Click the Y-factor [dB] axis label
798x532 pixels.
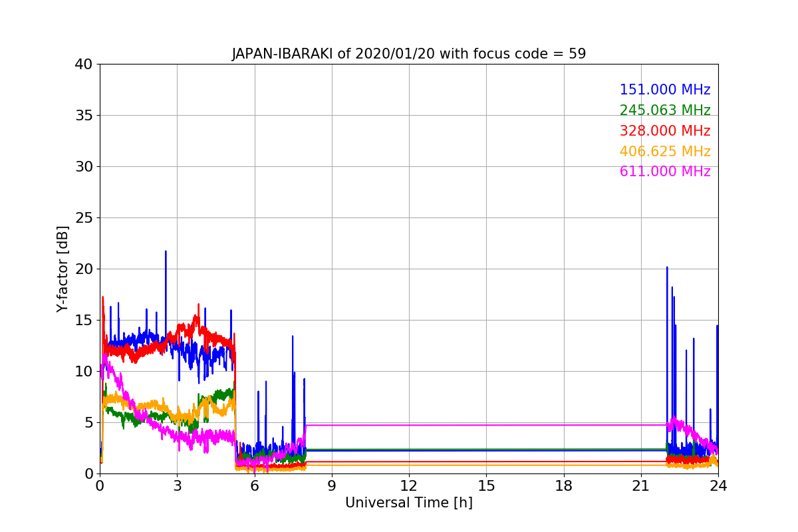coord(63,269)
